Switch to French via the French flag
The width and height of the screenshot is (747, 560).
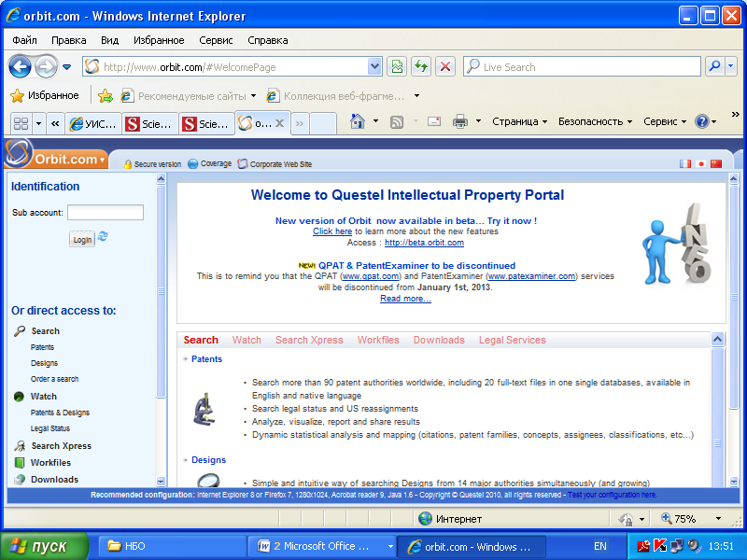pyautogui.click(x=685, y=164)
